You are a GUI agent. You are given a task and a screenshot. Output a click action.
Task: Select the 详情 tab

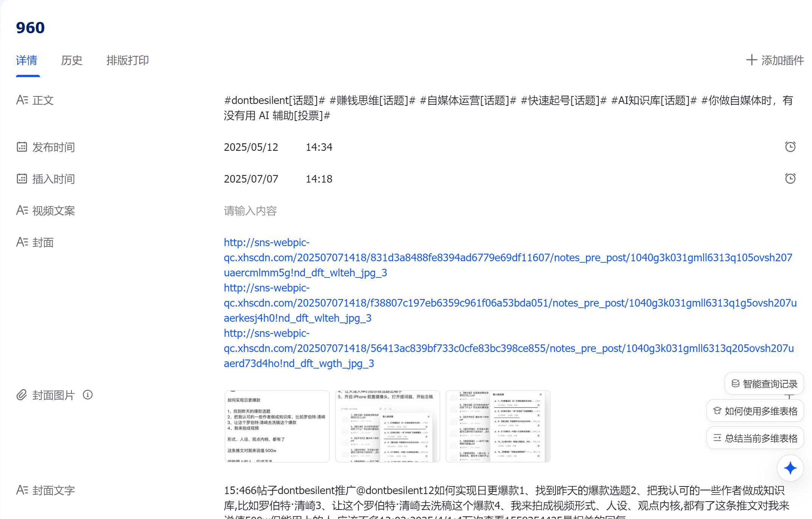pyautogui.click(x=26, y=60)
